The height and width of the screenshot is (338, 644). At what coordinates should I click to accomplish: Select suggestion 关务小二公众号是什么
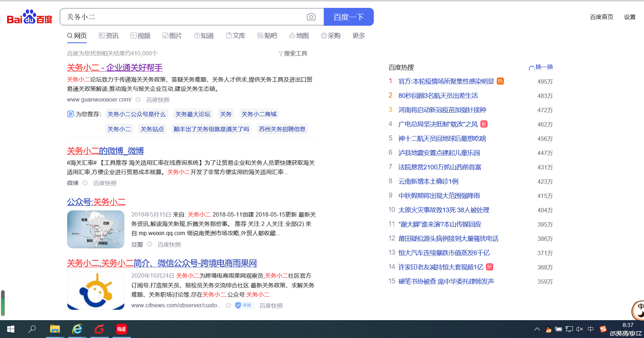[137, 114]
